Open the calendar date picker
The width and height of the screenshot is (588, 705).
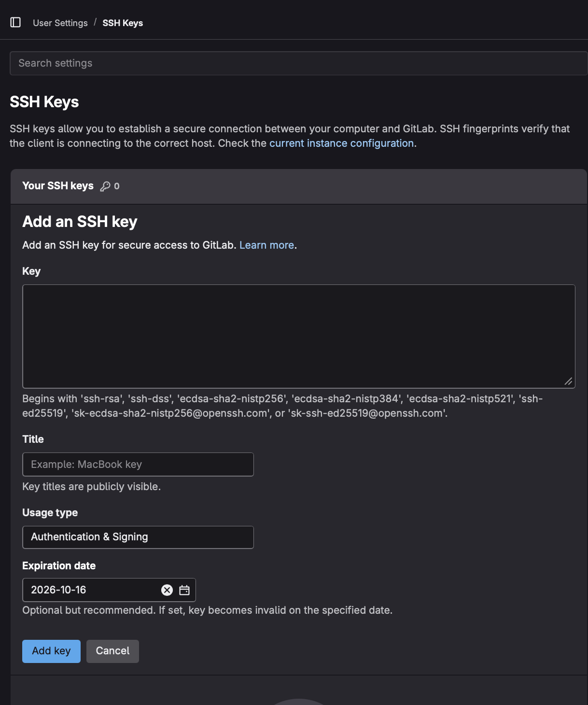click(184, 590)
